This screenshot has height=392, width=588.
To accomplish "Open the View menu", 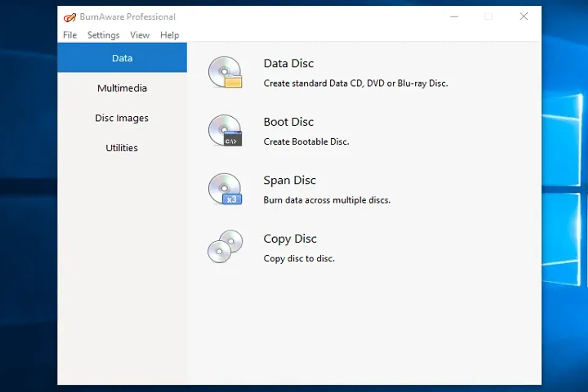I will [x=140, y=35].
